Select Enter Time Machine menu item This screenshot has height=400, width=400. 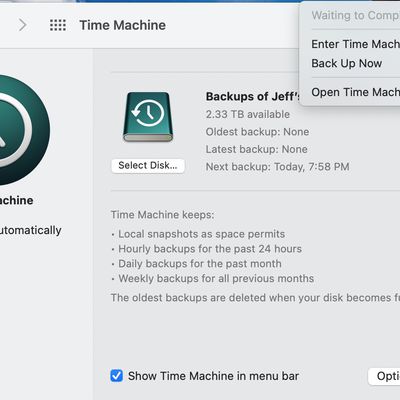coord(356,44)
